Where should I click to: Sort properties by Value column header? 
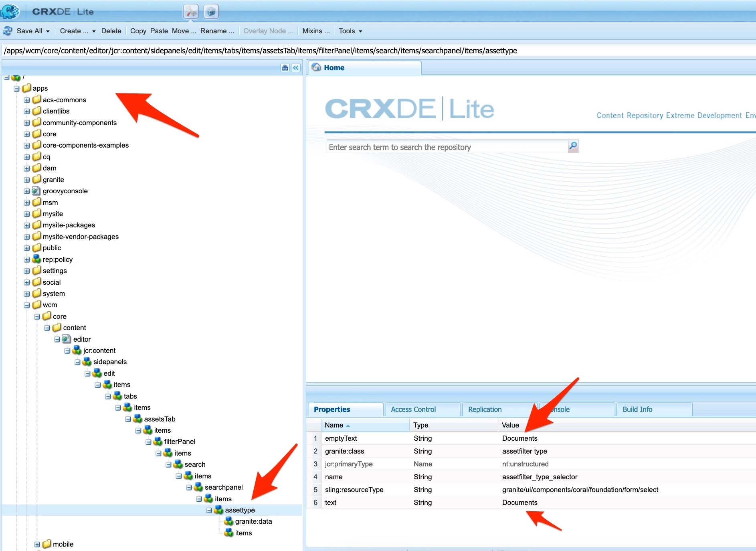pos(627,425)
